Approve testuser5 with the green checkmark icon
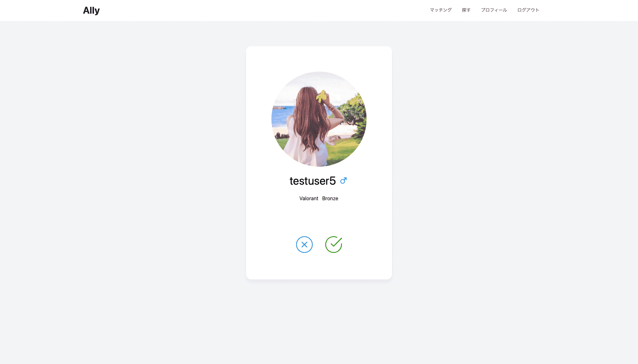Image resolution: width=638 pixels, height=364 pixels. 334,245
